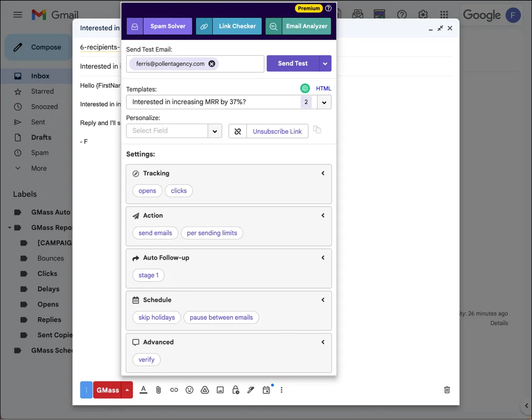Toggle confidential mode lock icon

tap(236, 390)
